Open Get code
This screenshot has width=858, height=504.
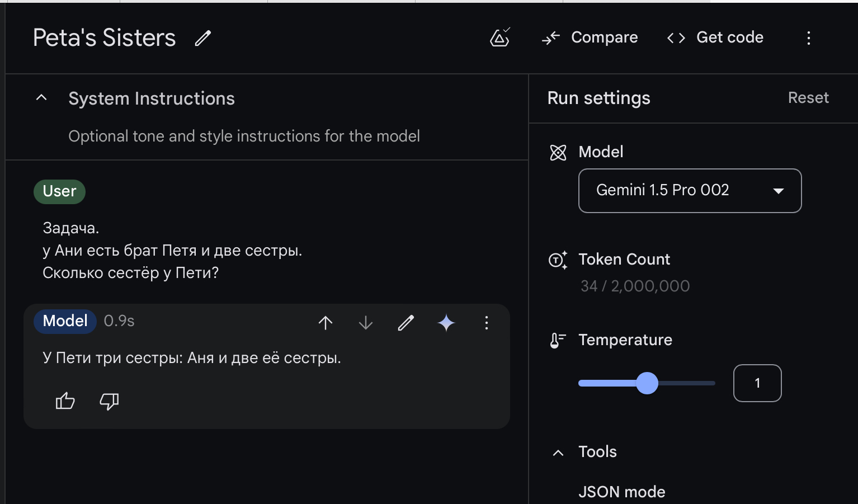715,37
